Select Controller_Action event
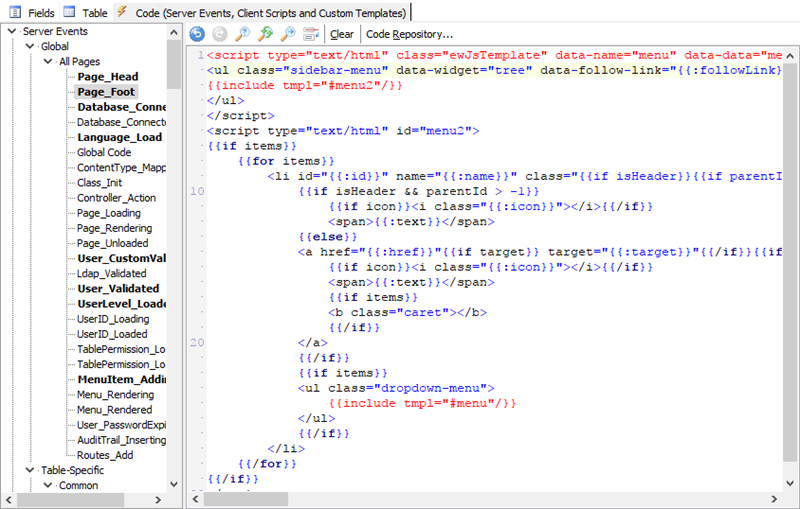The width and height of the screenshot is (800, 509). (x=116, y=198)
